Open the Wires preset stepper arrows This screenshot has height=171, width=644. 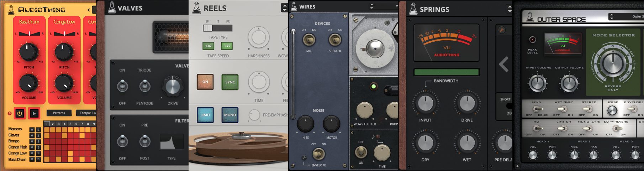372,6
